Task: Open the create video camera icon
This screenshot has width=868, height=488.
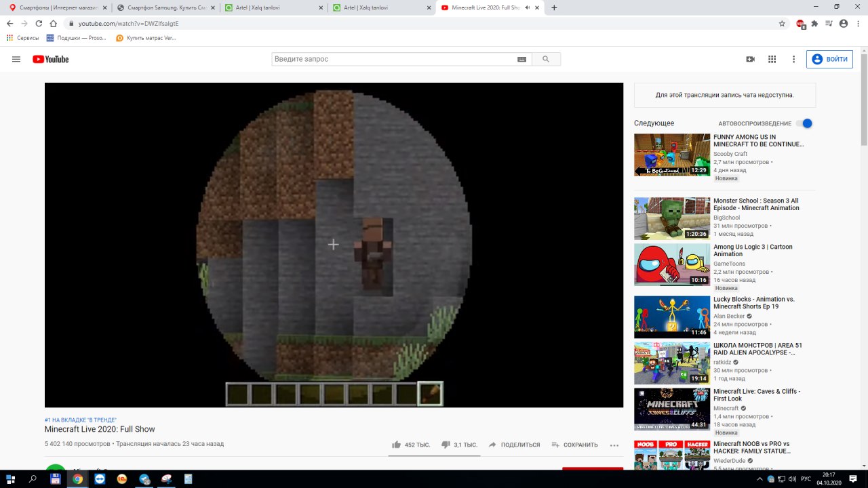Action: point(750,59)
